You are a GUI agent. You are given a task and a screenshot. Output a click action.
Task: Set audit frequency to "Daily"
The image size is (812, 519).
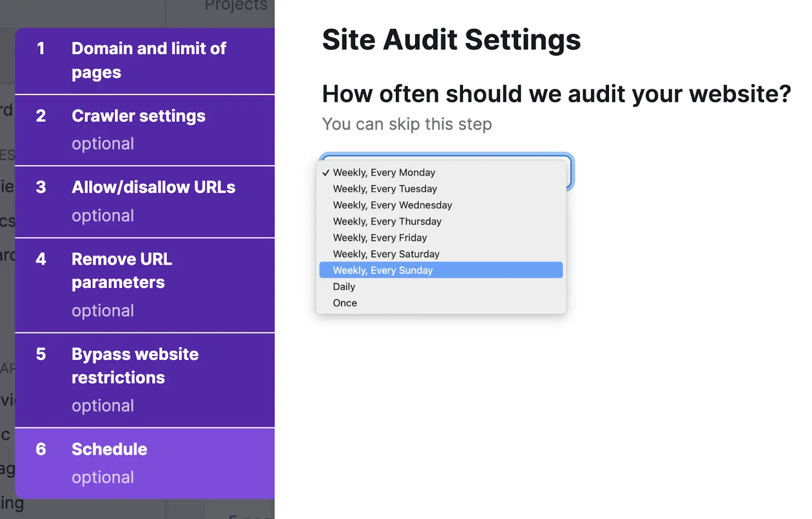coord(344,286)
